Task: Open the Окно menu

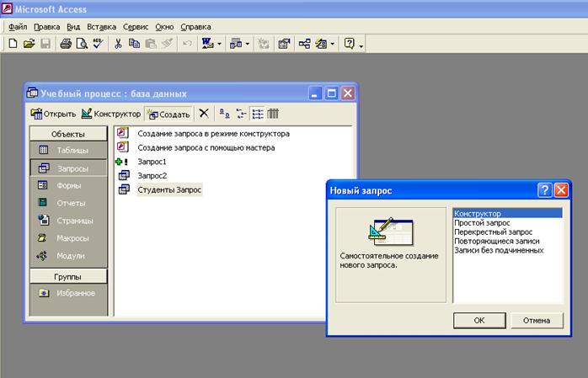Action: tap(164, 27)
